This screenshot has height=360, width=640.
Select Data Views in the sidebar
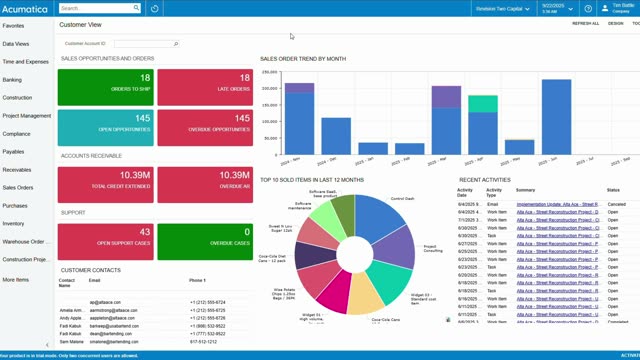tap(16, 44)
